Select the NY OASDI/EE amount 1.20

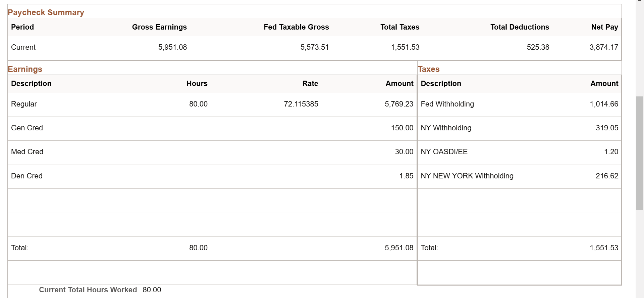click(611, 152)
